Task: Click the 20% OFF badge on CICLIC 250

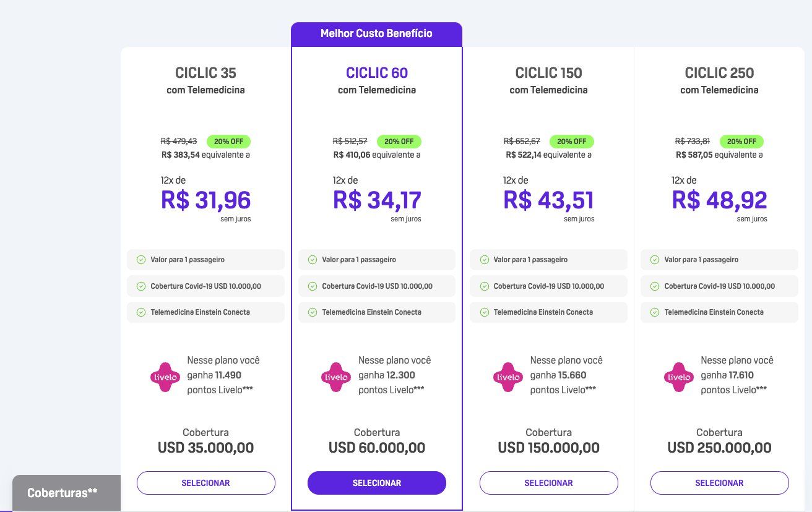Action: point(741,141)
